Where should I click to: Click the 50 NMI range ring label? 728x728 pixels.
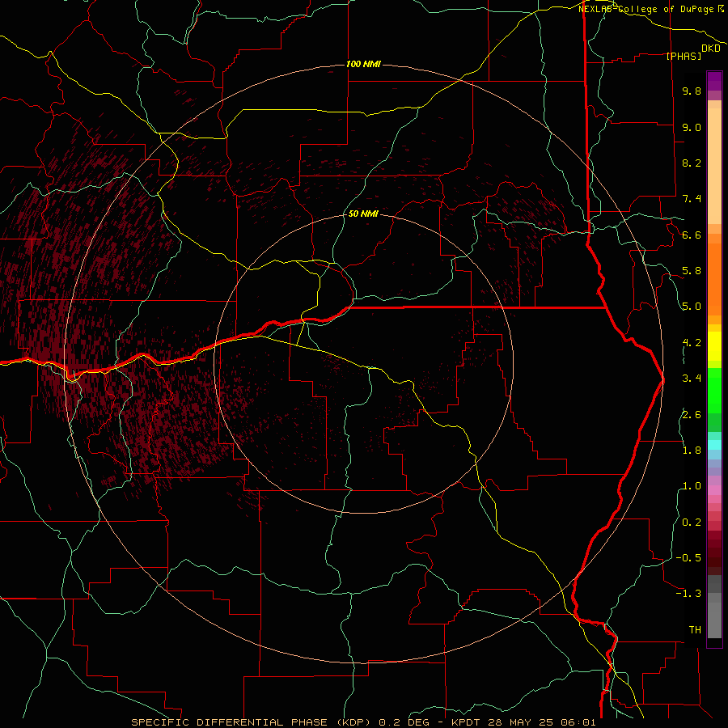coord(363,214)
